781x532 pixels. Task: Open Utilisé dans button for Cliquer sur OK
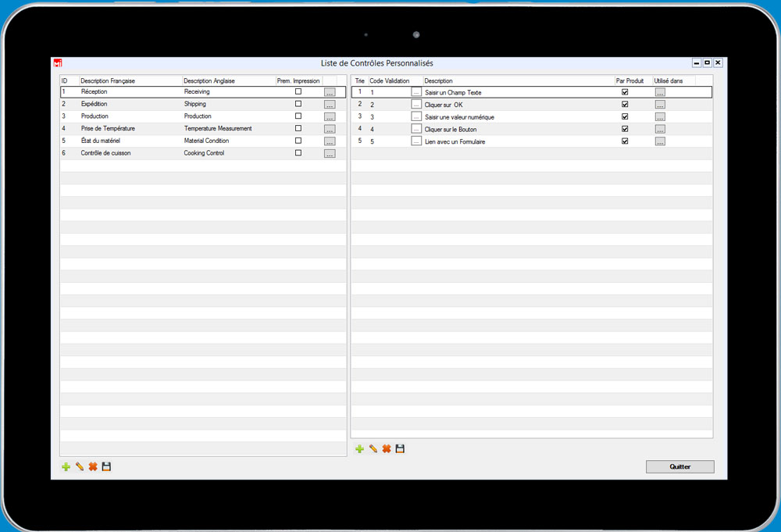[x=660, y=105]
